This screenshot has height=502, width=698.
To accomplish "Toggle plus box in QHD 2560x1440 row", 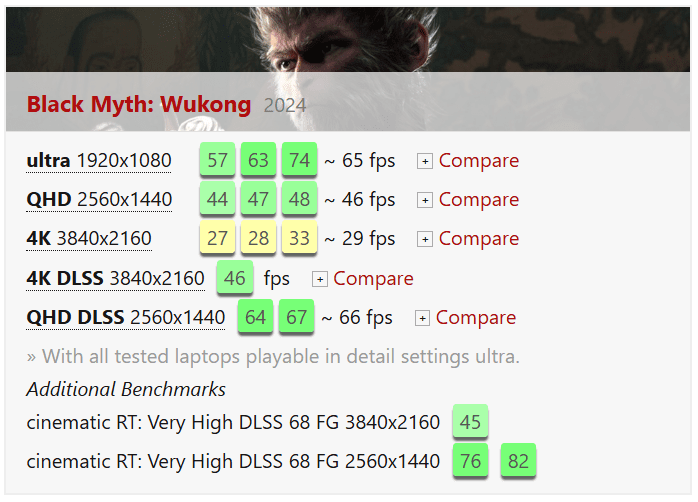I will (425, 200).
